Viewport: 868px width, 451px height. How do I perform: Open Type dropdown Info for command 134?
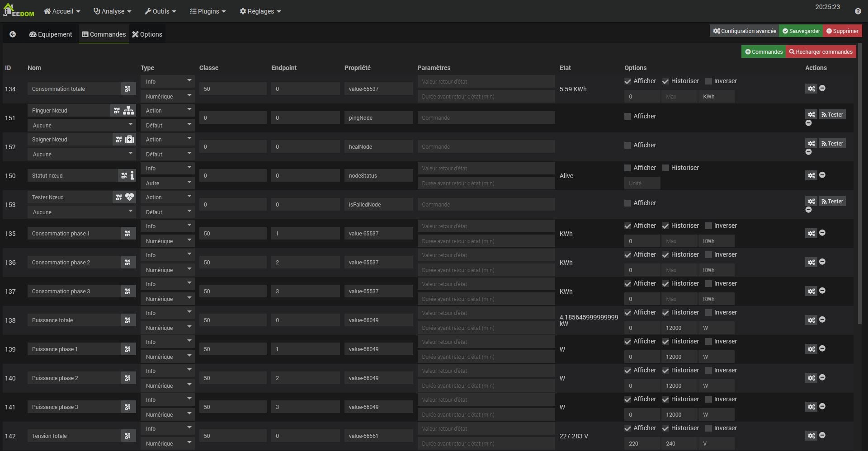point(168,81)
